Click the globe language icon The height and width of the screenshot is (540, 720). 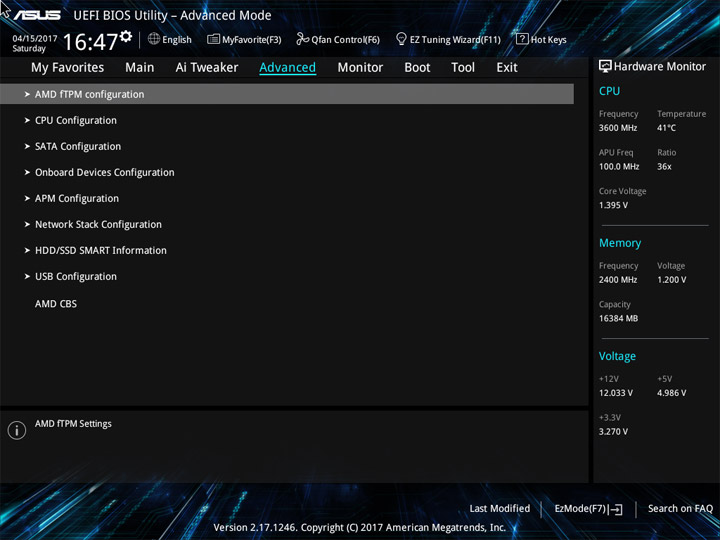[154, 39]
